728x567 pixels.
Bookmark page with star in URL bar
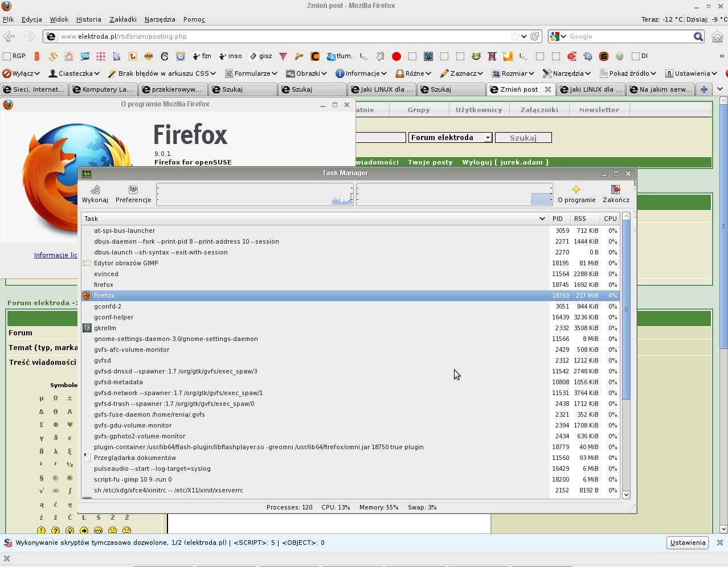pos(515,36)
